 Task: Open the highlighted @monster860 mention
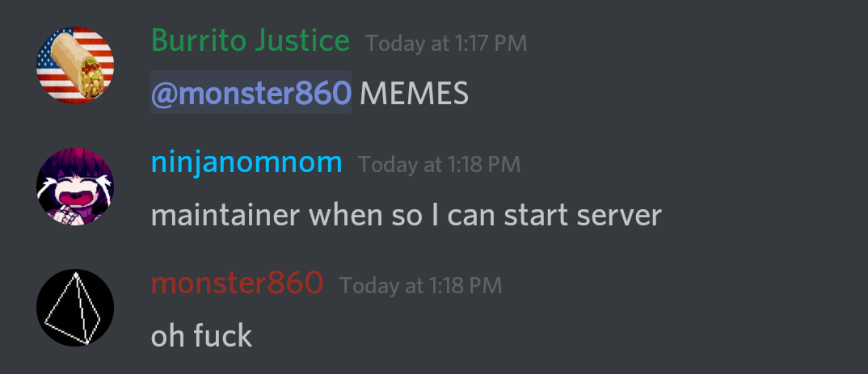(251, 92)
